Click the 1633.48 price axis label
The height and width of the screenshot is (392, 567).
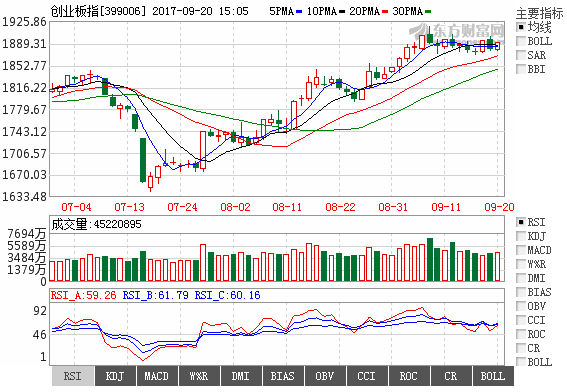tap(24, 197)
